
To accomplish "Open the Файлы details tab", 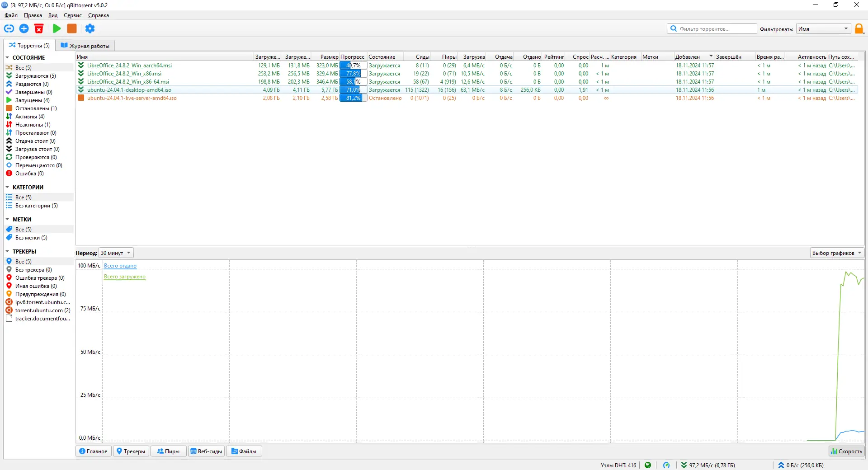I will (x=244, y=451).
